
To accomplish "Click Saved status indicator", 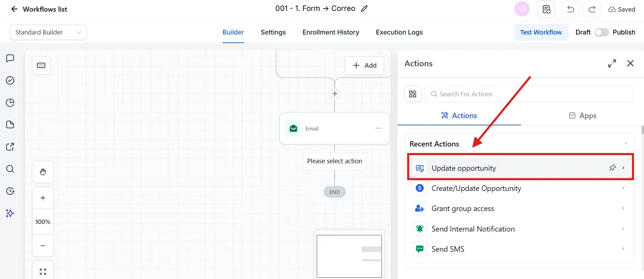I will point(622,9).
